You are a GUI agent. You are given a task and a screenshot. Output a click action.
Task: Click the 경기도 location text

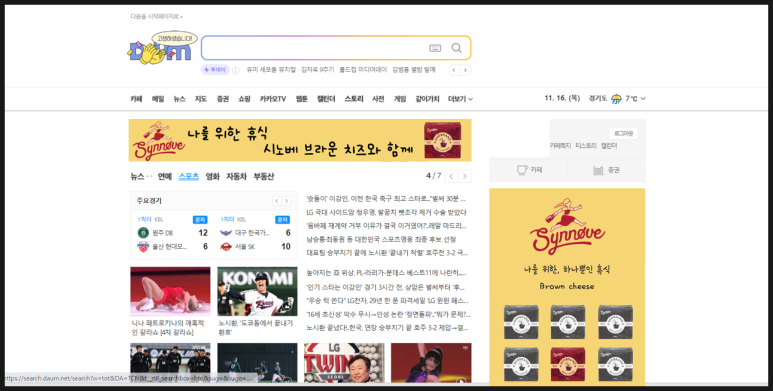coord(598,99)
